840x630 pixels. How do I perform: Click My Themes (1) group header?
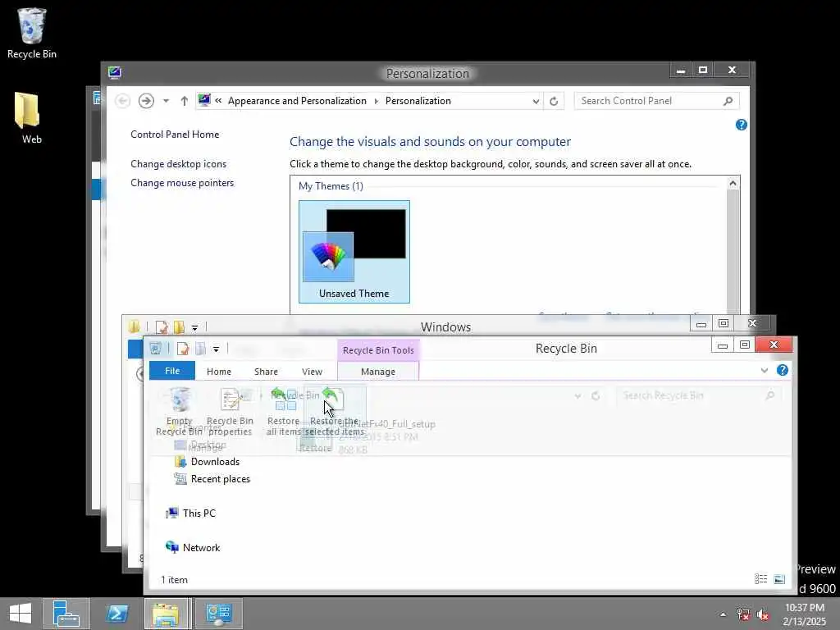point(331,186)
